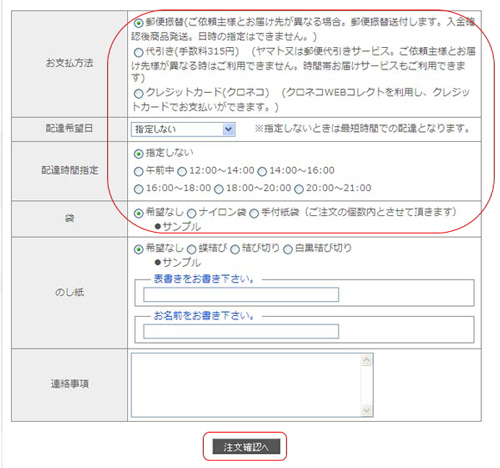Screen dimensions: 500x468
Task: Choose 代引き payment option
Action: pyautogui.click(x=138, y=52)
